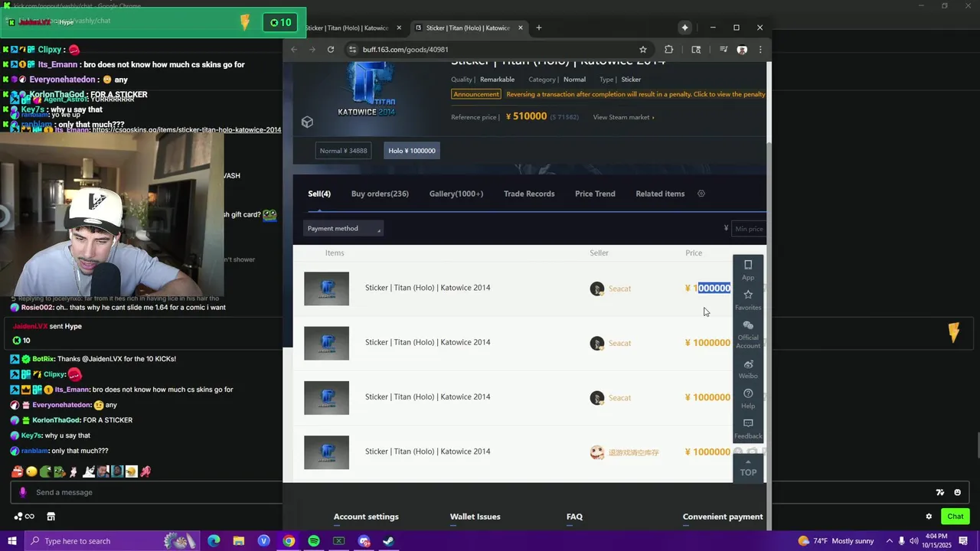Open Discord from taskbar
The width and height of the screenshot is (980, 551).
pos(364,541)
